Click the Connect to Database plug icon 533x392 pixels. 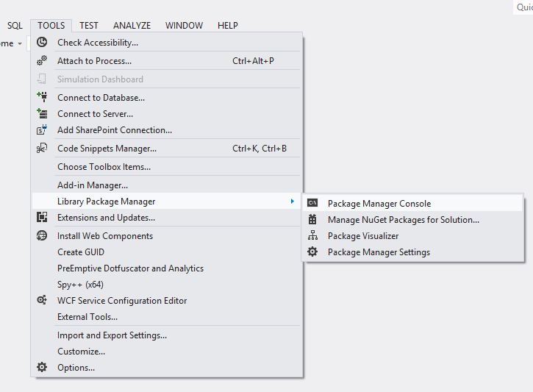[x=42, y=97]
